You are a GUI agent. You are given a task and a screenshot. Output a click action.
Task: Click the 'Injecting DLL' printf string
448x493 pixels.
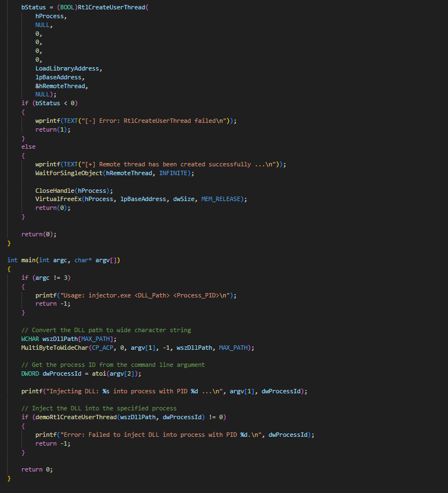coord(134,392)
